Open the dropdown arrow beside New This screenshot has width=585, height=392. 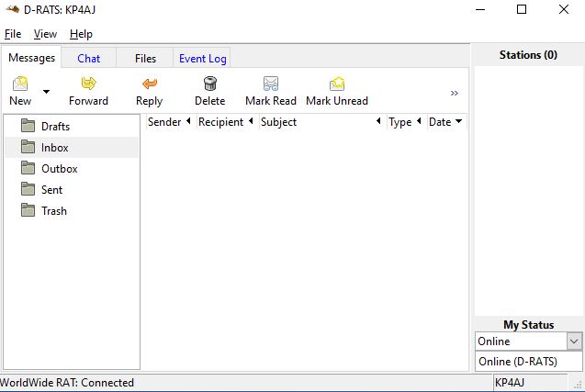tap(46, 92)
